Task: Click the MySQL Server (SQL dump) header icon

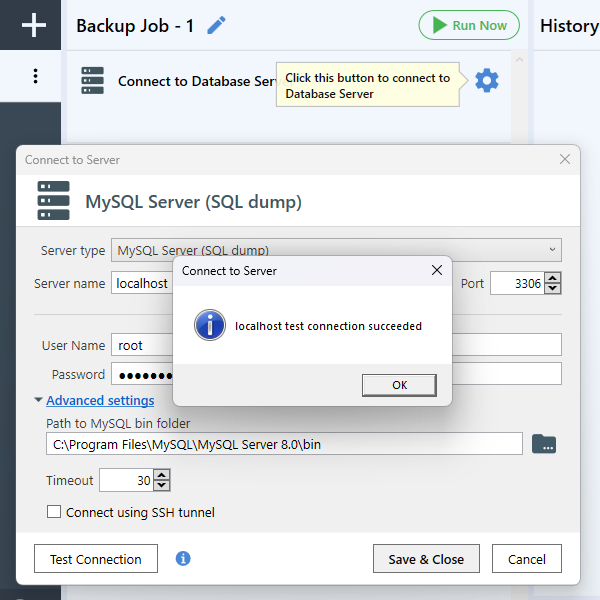Action: 54,201
